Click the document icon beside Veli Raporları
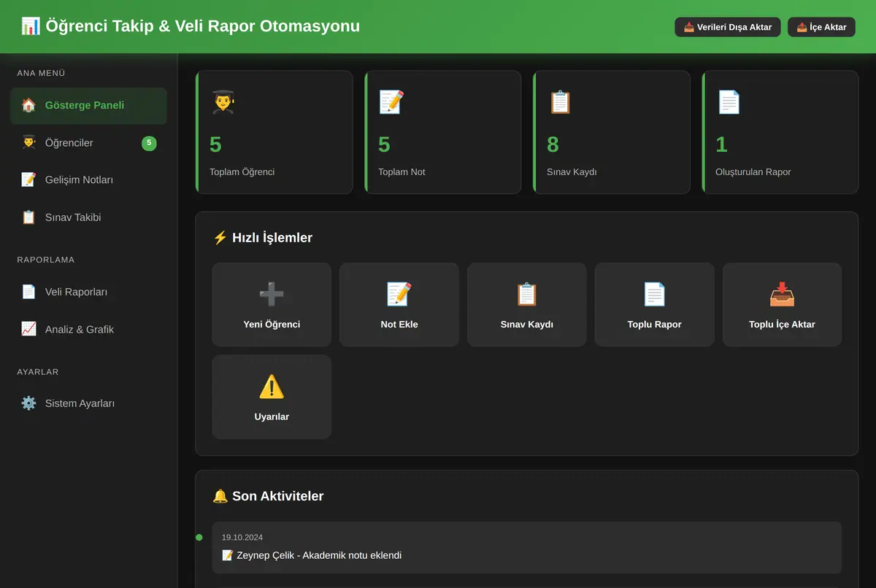876x588 pixels. (x=28, y=292)
